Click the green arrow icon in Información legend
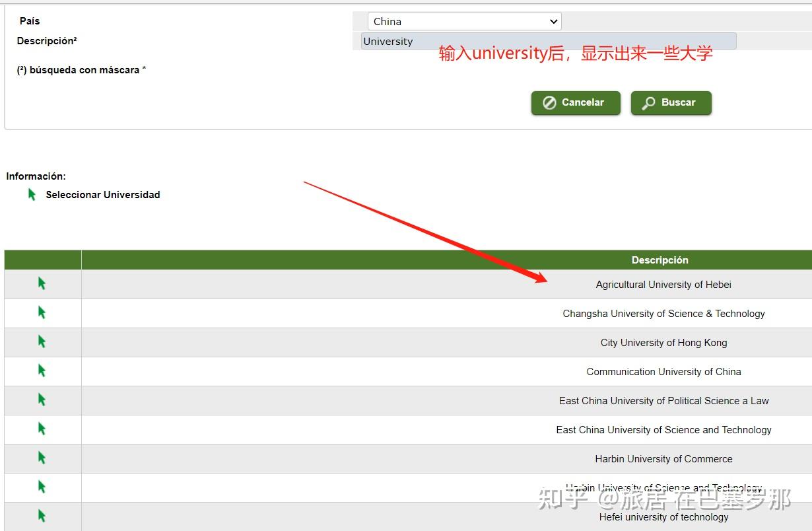Image resolution: width=812 pixels, height=531 pixels. (32, 195)
